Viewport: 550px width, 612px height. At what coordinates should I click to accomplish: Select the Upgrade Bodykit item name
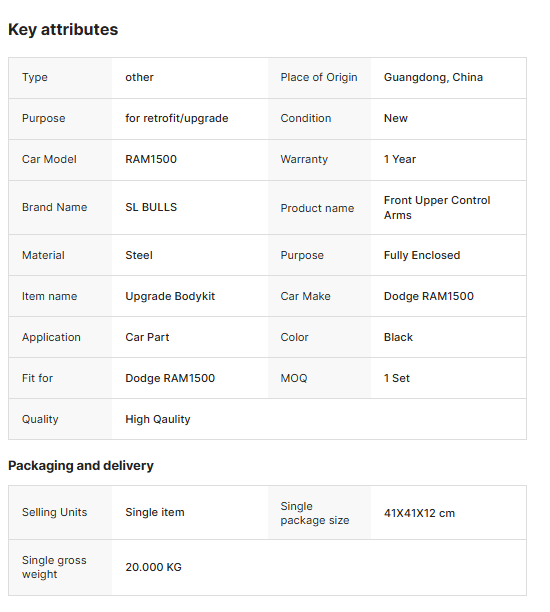pos(170,296)
